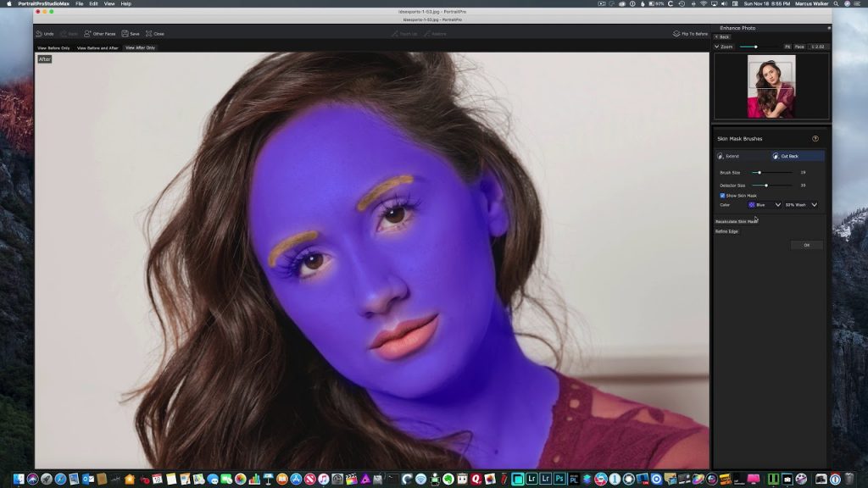Click the date and time in menu bar

766,3
